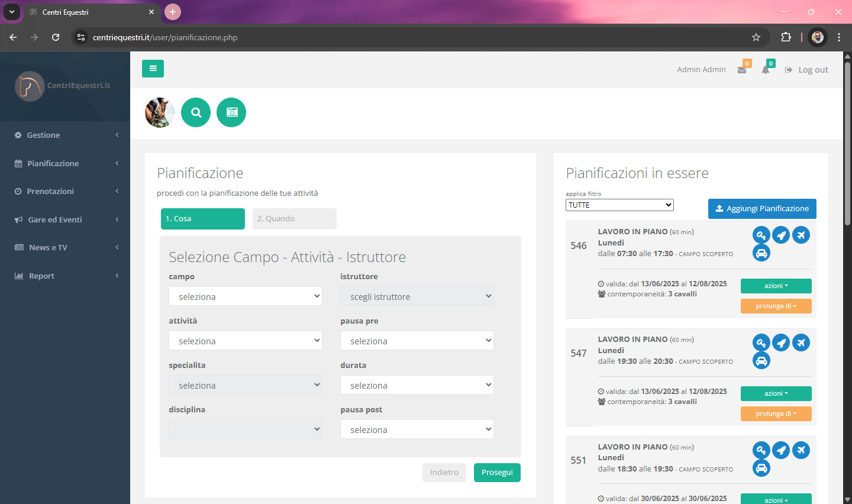This screenshot has width=852, height=504.
Task: View site information icon in address bar
Action: [x=81, y=37]
